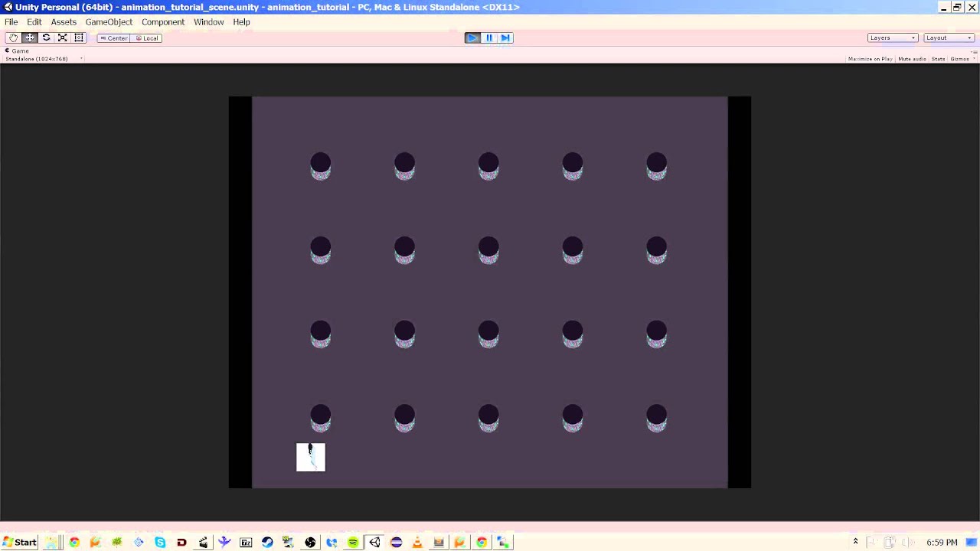Screen dimensions: 980x551
Task: Pause the running game
Action: coord(488,37)
